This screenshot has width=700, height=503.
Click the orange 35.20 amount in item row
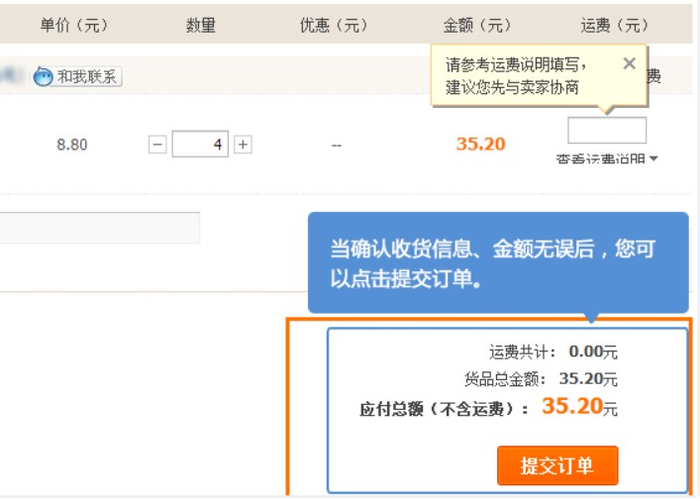pyautogui.click(x=481, y=144)
